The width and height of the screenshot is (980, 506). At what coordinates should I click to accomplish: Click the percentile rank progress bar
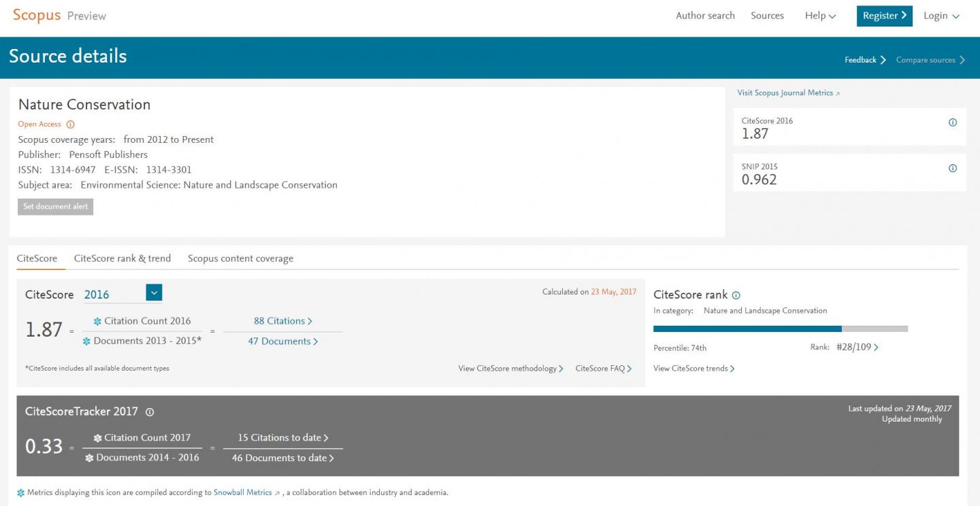[x=780, y=328]
